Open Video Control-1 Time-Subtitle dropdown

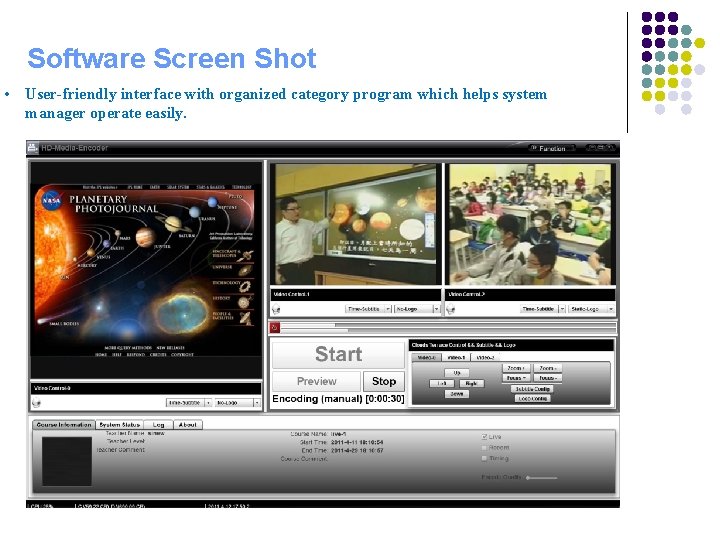click(368, 309)
